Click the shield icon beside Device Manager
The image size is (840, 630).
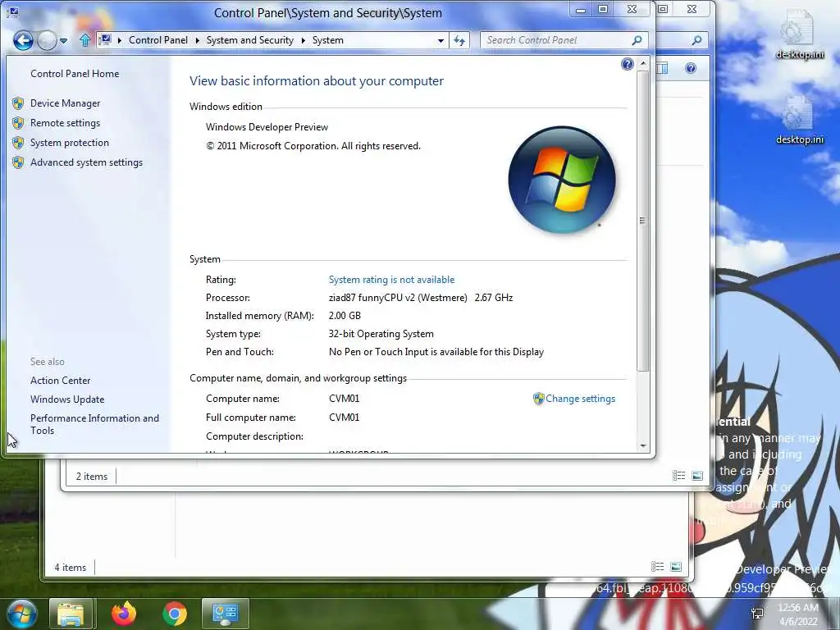tap(18, 103)
